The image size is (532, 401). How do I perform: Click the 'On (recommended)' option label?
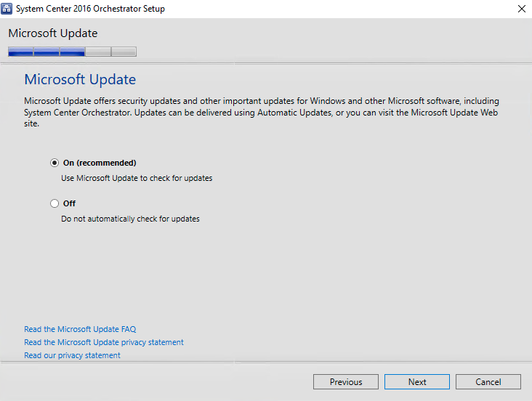click(100, 163)
